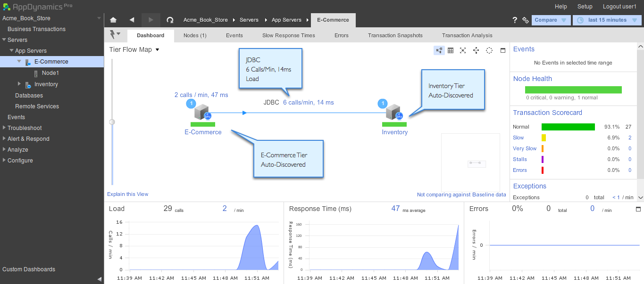Open Business Transactions in the sidebar
This screenshot has height=284, width=644.
click(x=36, y=29)
